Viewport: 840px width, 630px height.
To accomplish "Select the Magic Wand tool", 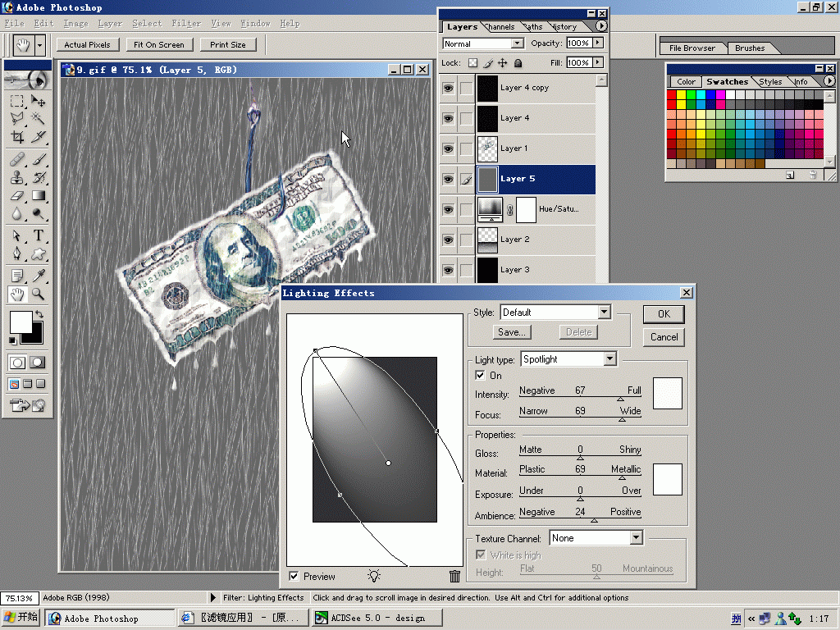I will coord(38,118).
